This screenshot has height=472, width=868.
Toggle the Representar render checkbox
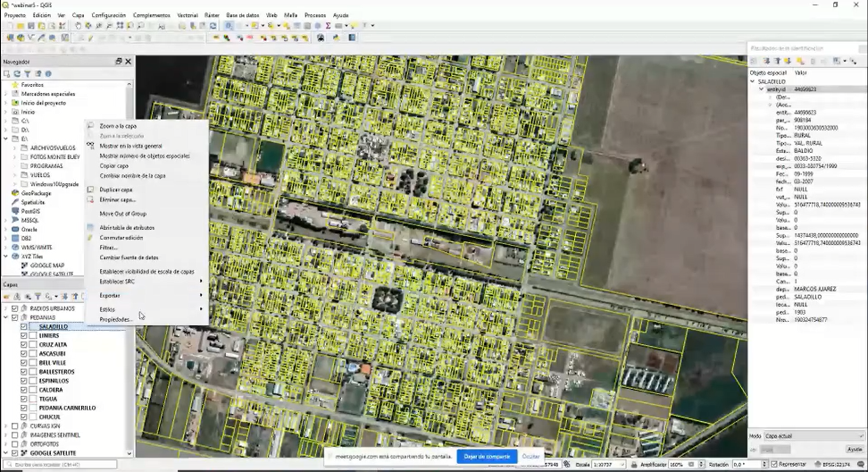tap(774, 464)
